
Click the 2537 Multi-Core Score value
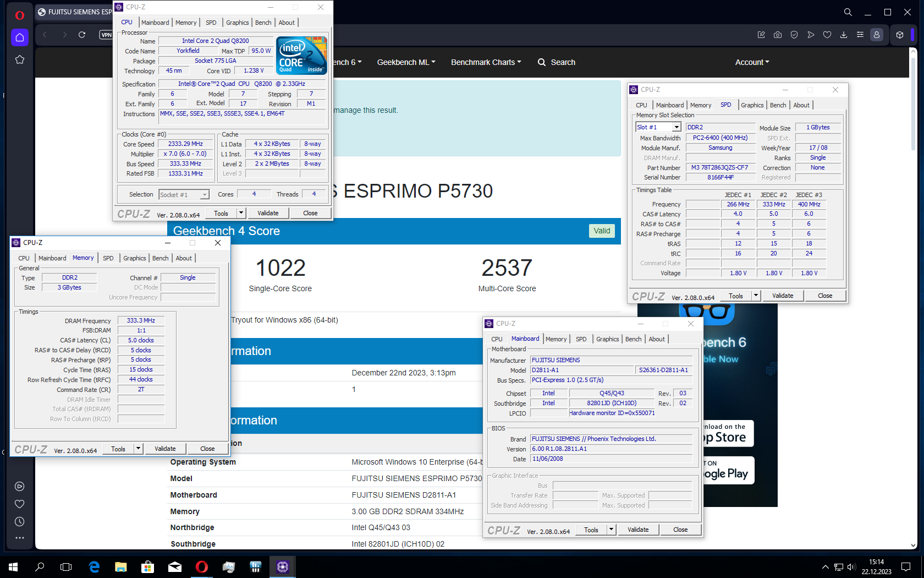[507, 268]
